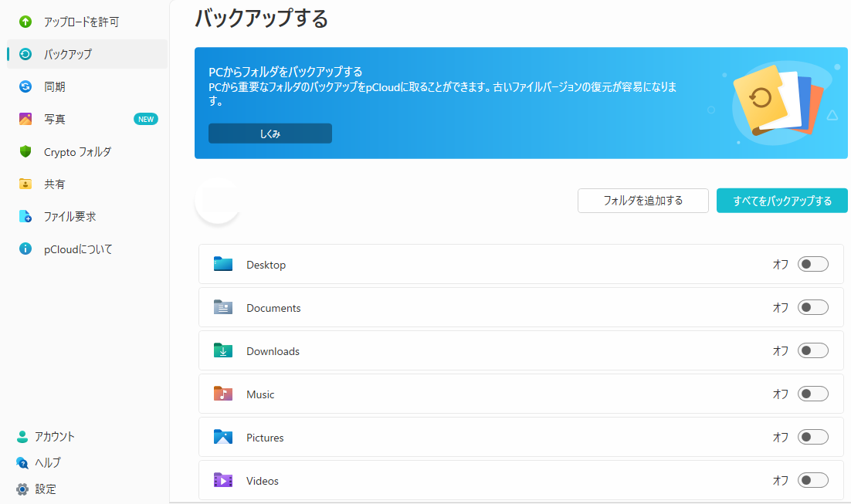Click the Downloads folder name
Viewport: 851px width, 504px height.
click(273, 351)
